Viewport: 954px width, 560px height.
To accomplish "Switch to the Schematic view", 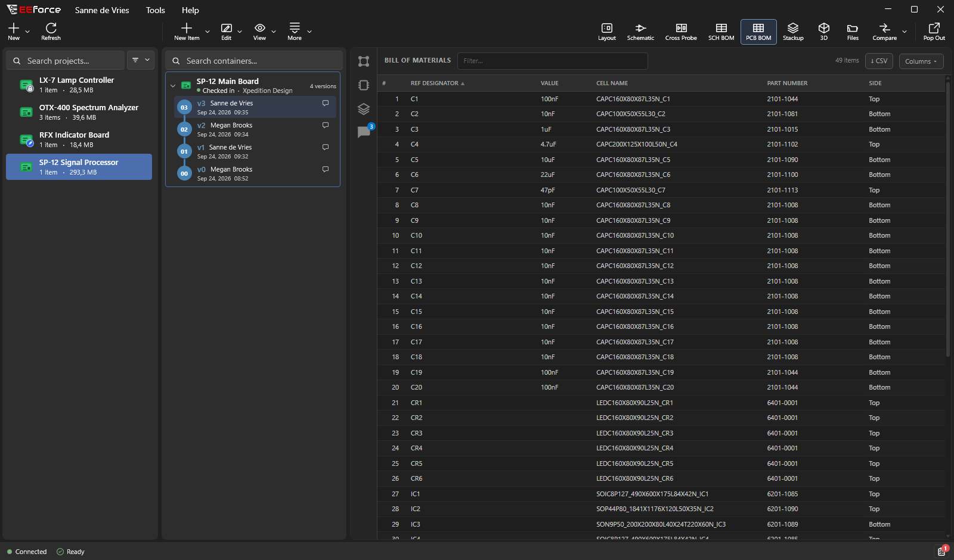I will click(640, 32).
